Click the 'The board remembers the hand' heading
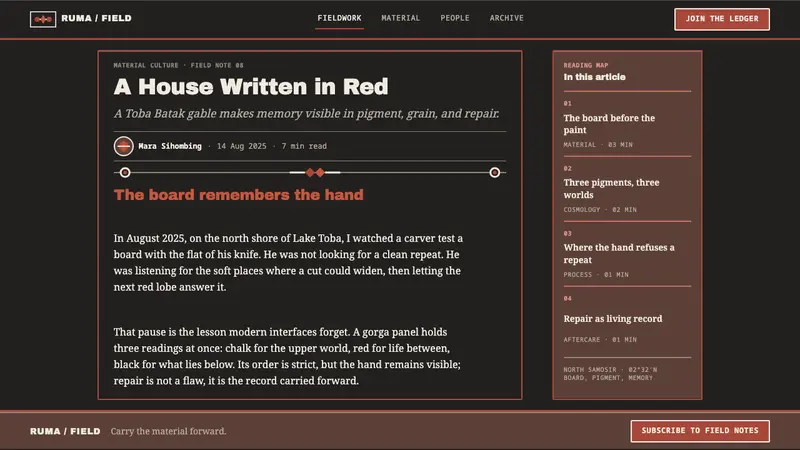Screen dimensions: 800x450 point(239,195)
